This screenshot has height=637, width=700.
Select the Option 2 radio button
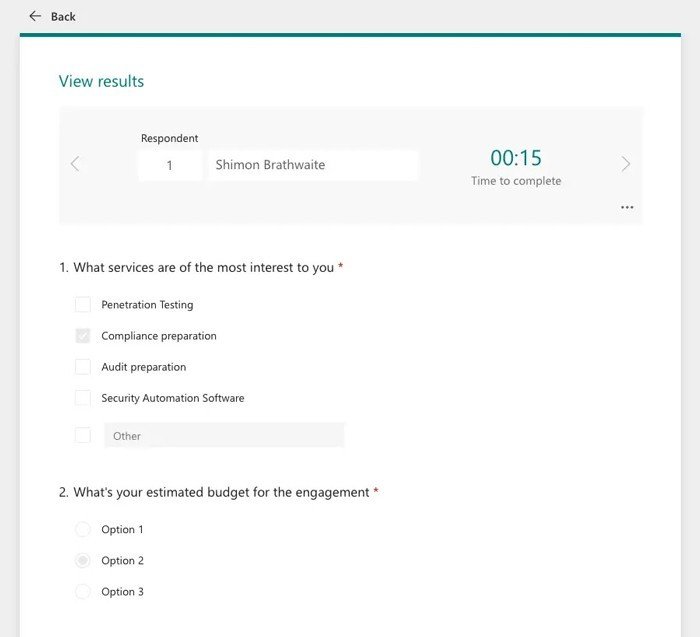click(83, 561)
